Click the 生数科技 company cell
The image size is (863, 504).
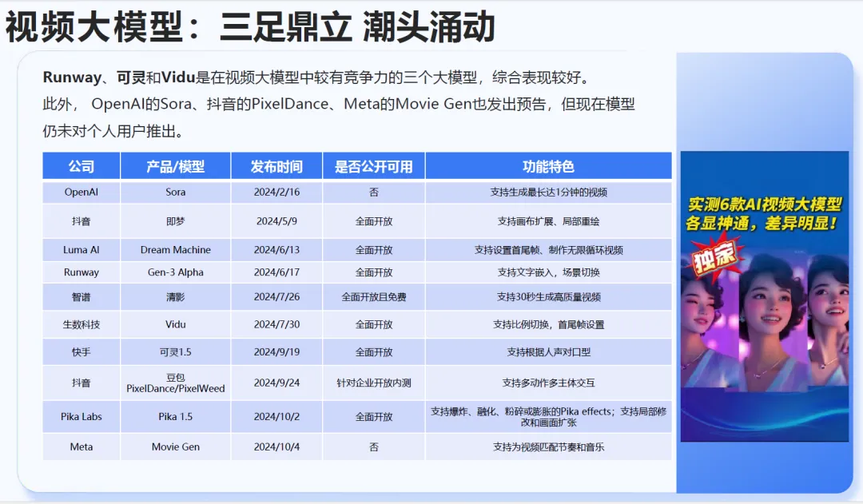(82, 324)
